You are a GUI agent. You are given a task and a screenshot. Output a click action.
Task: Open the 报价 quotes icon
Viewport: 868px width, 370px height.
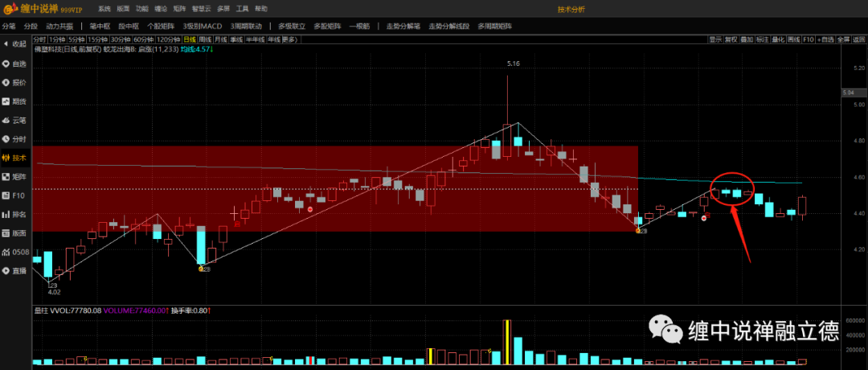[6, 82]
